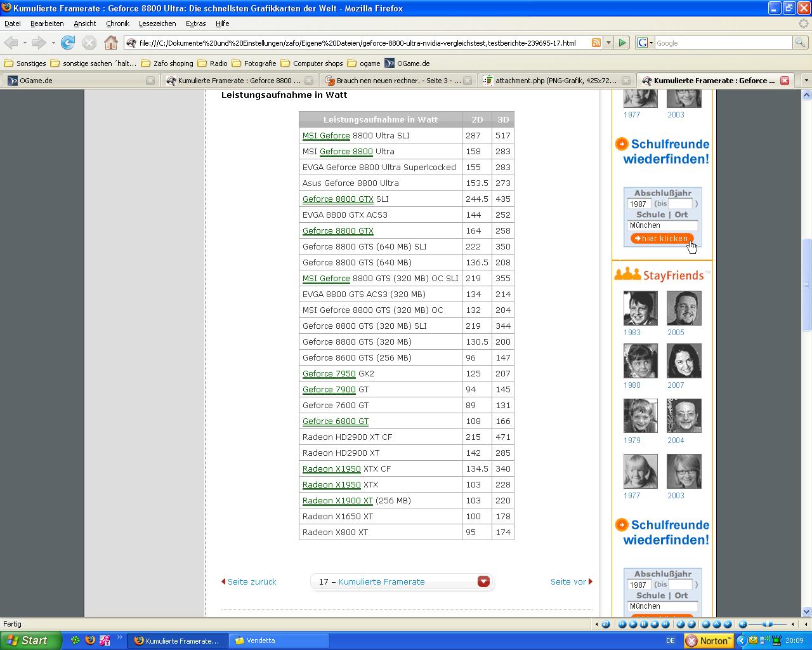
Task: Open the Datei menu
Action: [x=13, y=23]
